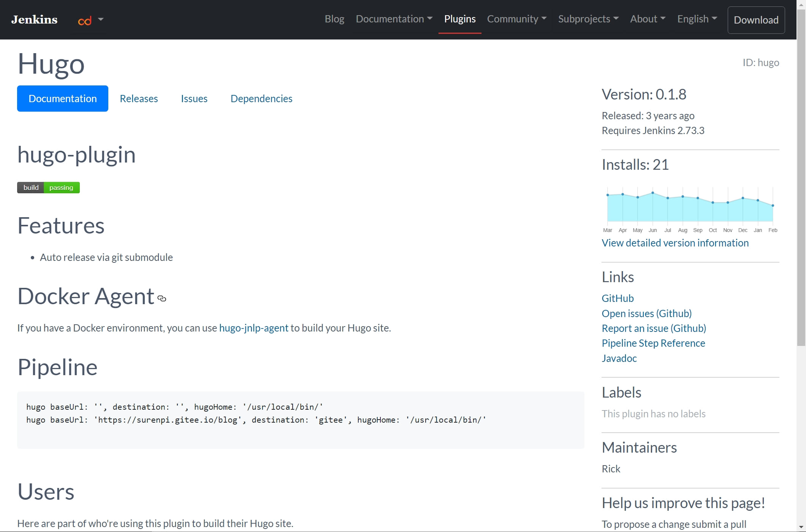This screenshot has height=532, width=806.
Task: Click the 'Released: 3 years ago' text
Action: tap(648, 115)
